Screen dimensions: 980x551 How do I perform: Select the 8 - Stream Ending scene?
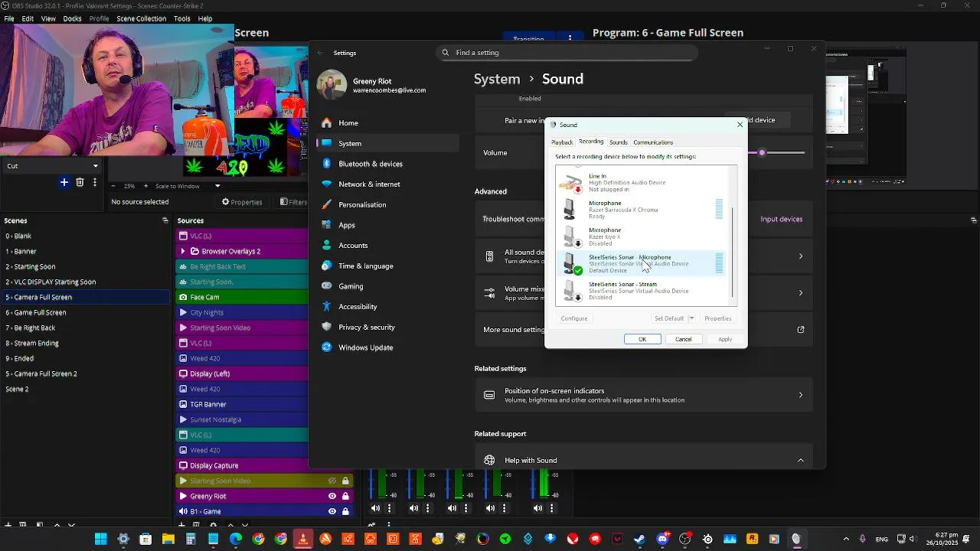click(85, 343)
